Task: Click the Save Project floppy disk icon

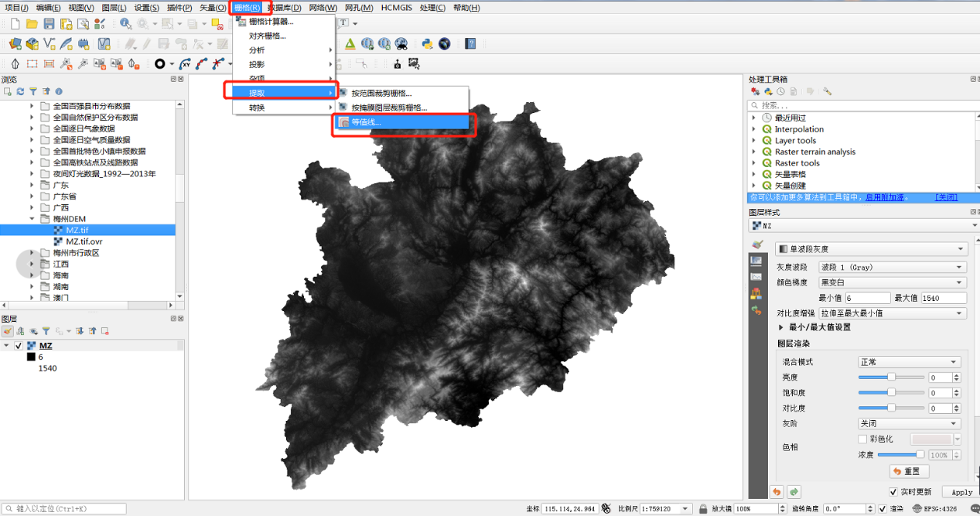Action: click(x=49, y=24)
